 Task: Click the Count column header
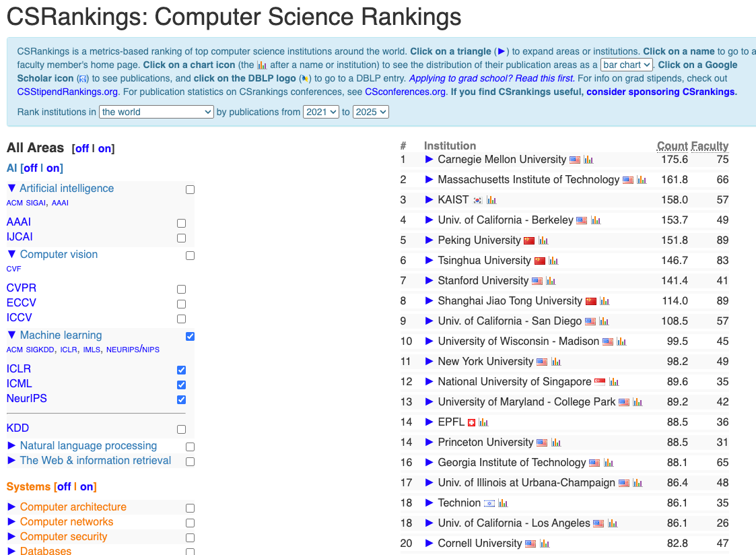[x=672, y=145]
